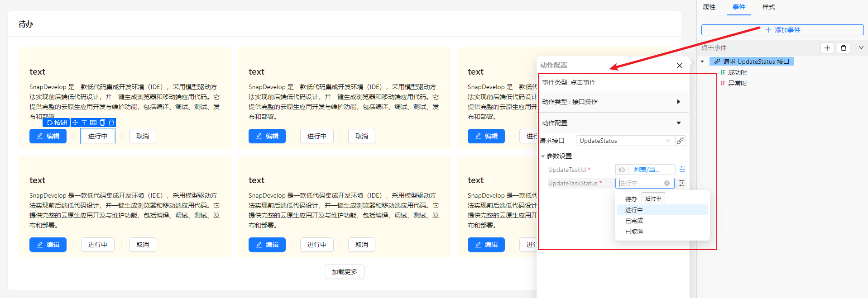Click the select-parent up arrow on the button toolbar
The image size is (868, 298).
[x=84, y=123]
